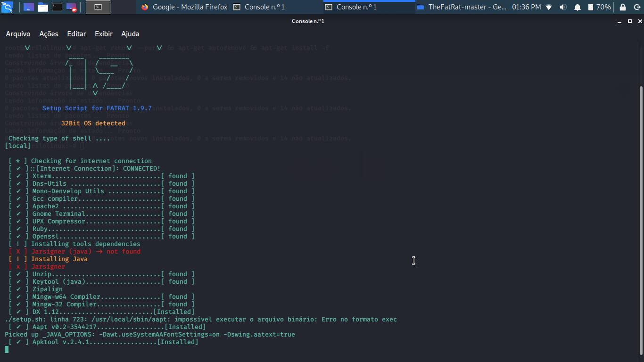644x362 pixels.
Task: Click the screen recorder launcher with red badge
Action: pos(71,7)
